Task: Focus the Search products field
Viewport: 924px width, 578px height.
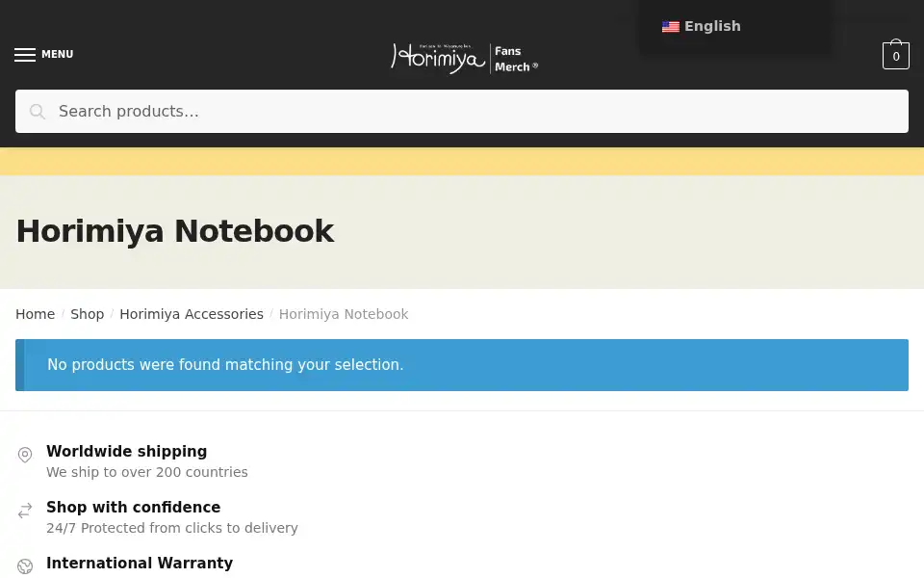Action: tap(462, 112)
